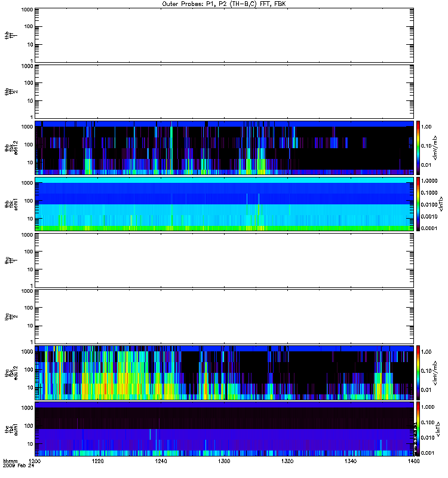Select the thc fbk edc12 colour bar

pos(418,373)
